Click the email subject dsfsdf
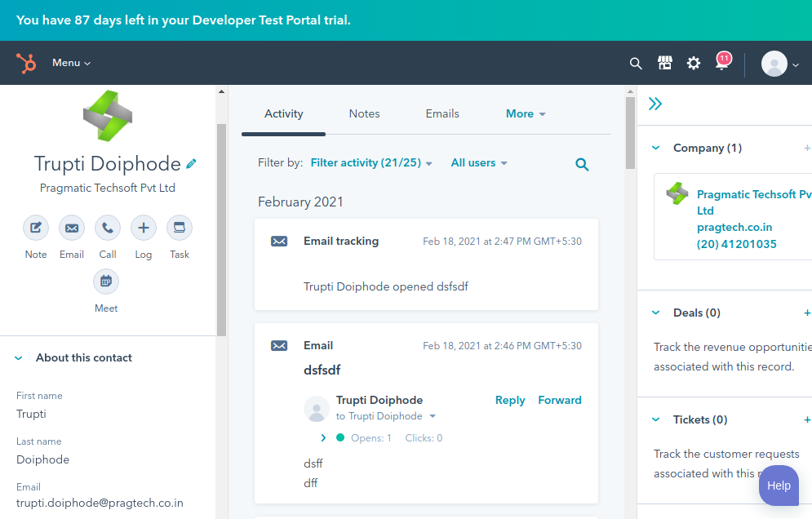The height and width of the screenshot is (519, 812). tap(322, 370)
